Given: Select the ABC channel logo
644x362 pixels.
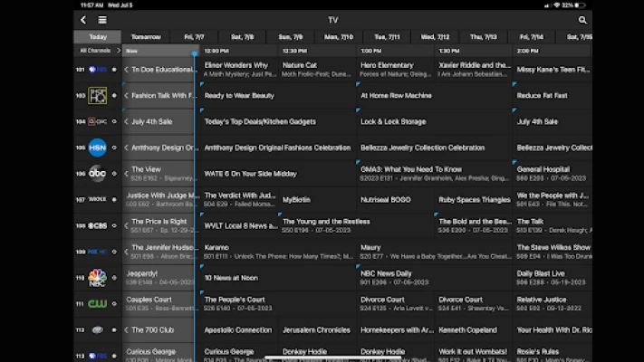Looking at the screenshot, I should click(x=98, y=173).
